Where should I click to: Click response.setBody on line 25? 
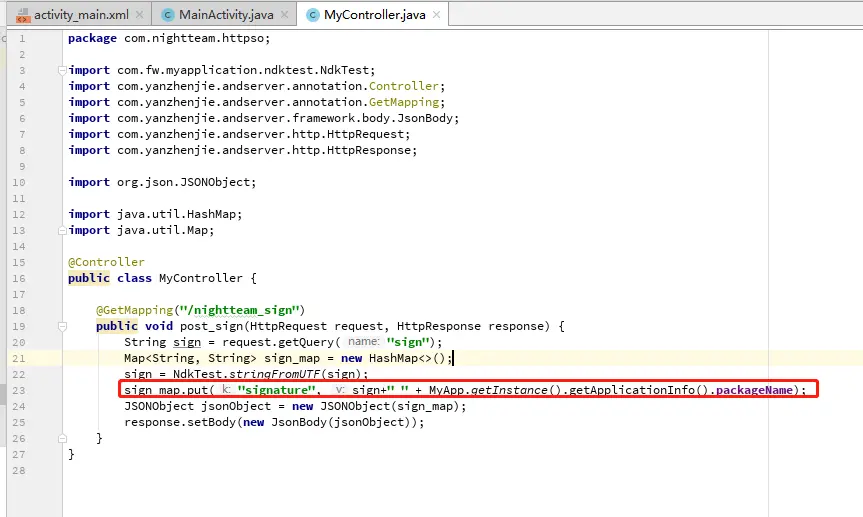(180, 422)
